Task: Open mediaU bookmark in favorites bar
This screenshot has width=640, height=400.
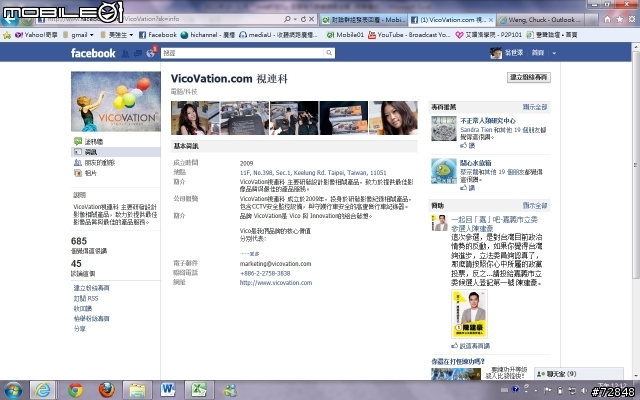Action: (x=278, y=35)
